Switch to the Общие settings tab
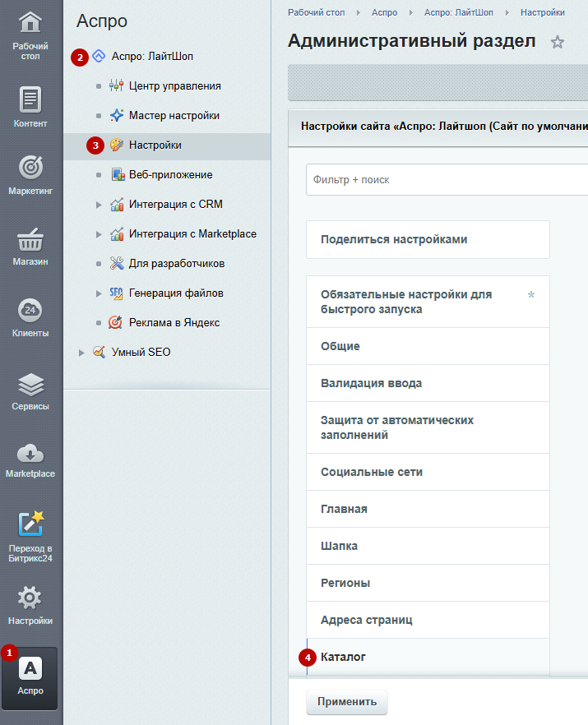Screen dimensions: 588x725 pos(428,346)
